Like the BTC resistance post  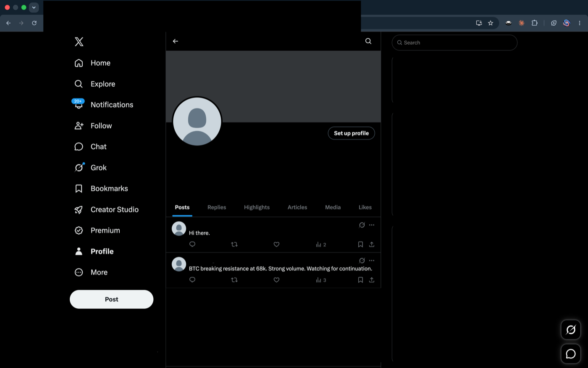click(276, 280)
